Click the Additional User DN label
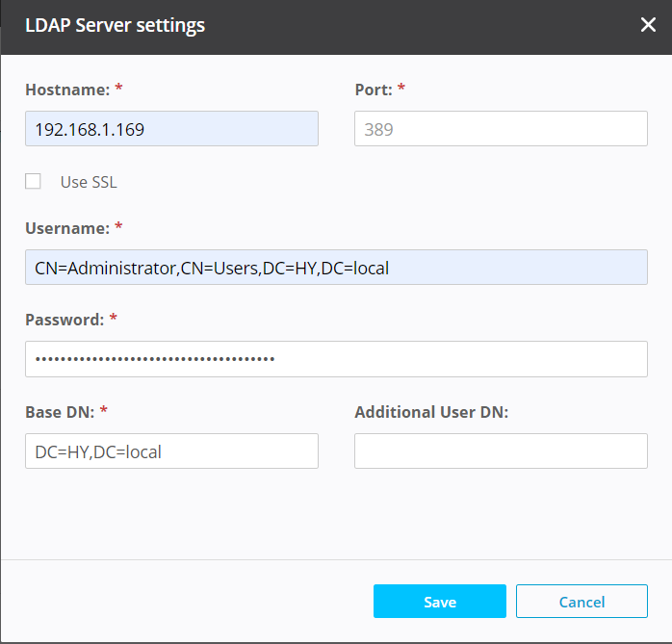Screen dimensions: 672x644 431,411
